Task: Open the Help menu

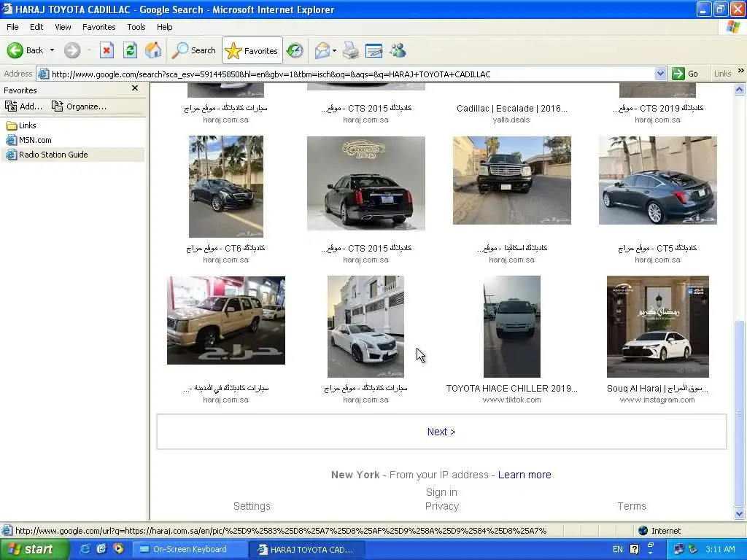Action: coord(165,27)
